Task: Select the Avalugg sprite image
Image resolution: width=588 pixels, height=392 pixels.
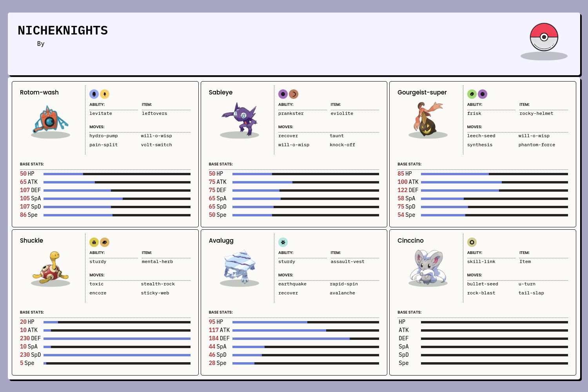Action: tap(240, 267)
